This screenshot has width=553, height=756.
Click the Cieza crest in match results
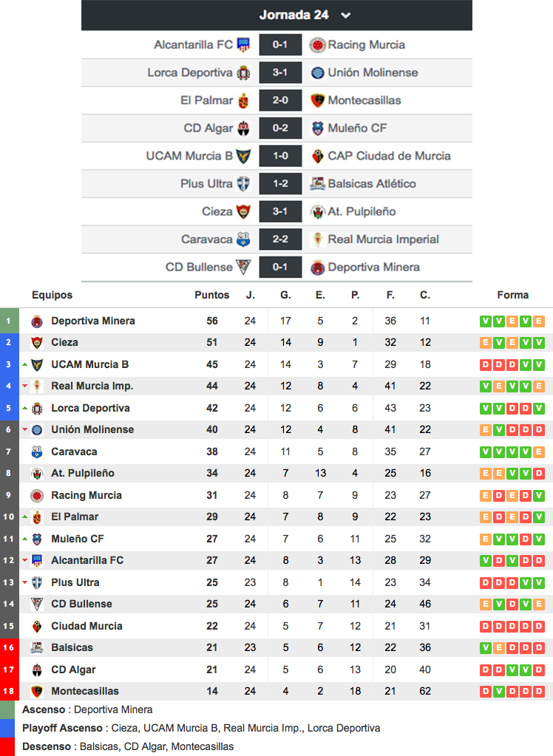(243, 211)
